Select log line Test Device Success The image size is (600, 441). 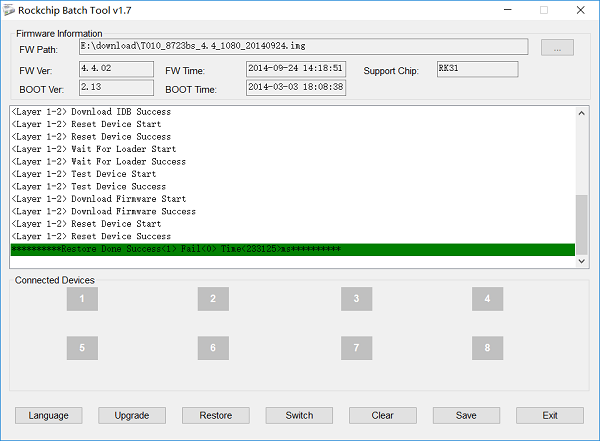(x=89, y=186)
